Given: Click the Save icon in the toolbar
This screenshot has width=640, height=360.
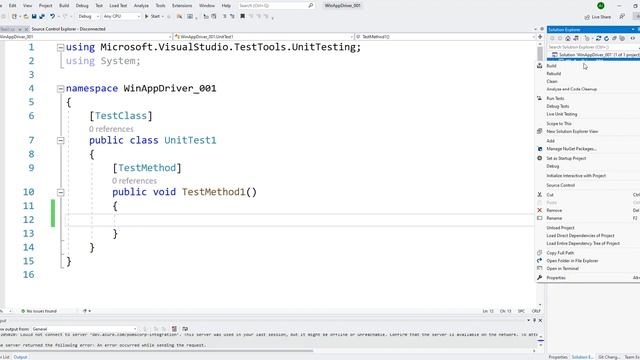Looking at the screenshot, I should tap(34, 16).
